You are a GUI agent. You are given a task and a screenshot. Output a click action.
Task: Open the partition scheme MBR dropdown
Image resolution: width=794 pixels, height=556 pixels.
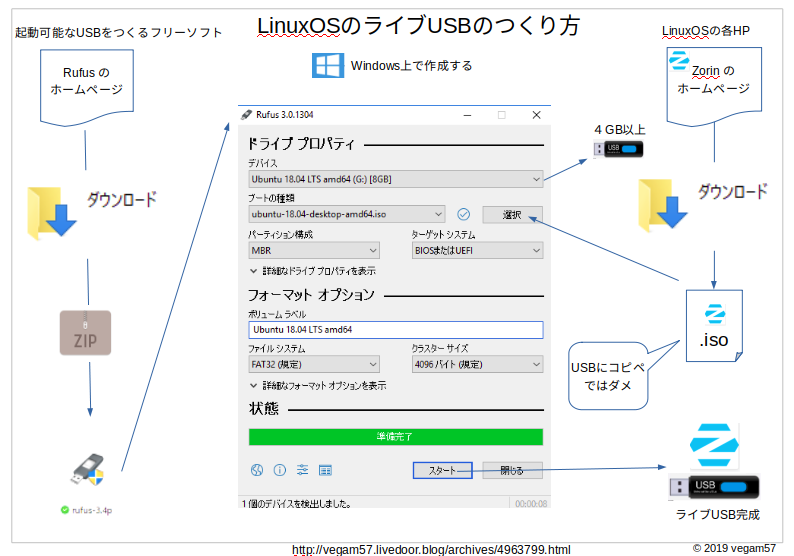point(314,251)
